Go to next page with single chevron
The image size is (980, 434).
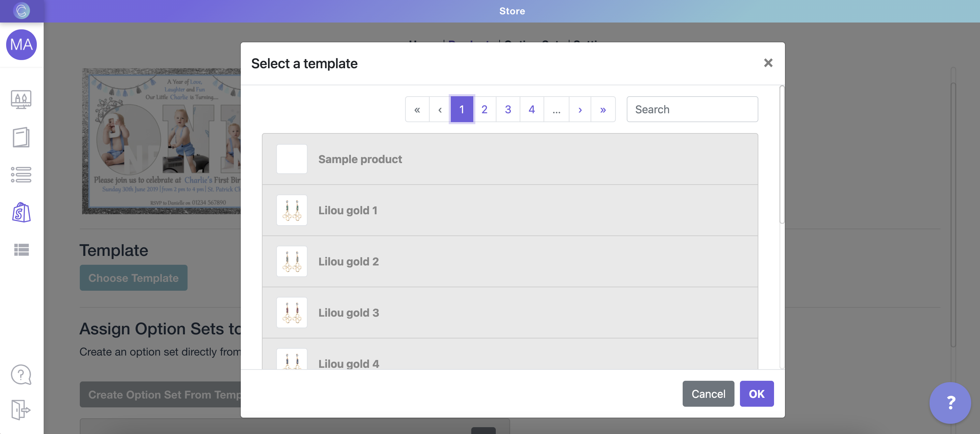point(580,109)
